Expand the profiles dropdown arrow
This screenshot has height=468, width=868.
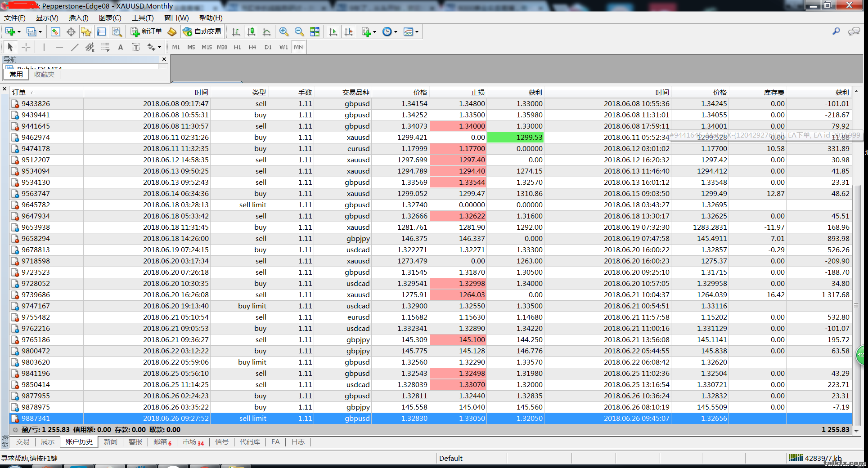(x=40, y=32)
